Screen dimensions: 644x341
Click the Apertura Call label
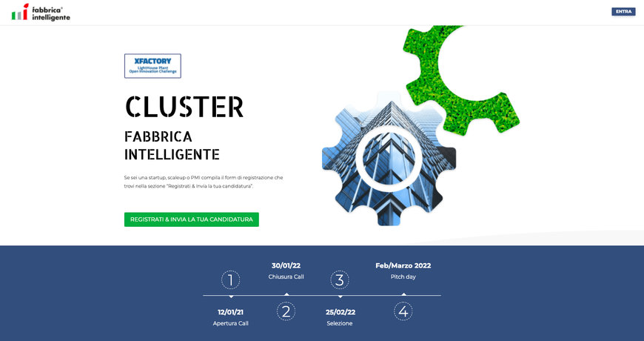pos(230,323)
